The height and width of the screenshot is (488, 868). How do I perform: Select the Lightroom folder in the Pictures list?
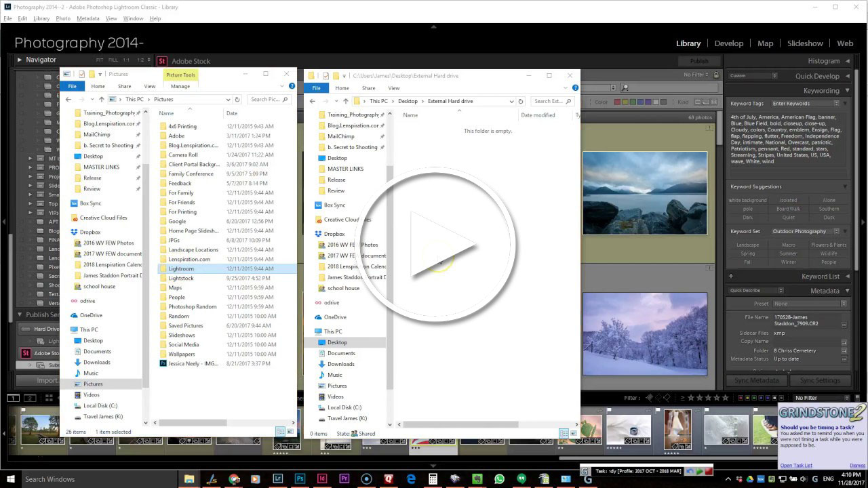click(181, 268)
